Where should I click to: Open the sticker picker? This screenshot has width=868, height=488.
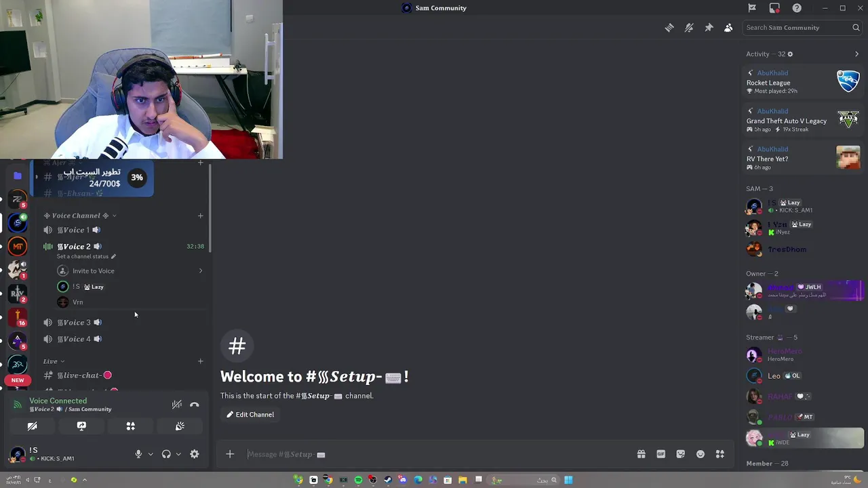point(680,454)
